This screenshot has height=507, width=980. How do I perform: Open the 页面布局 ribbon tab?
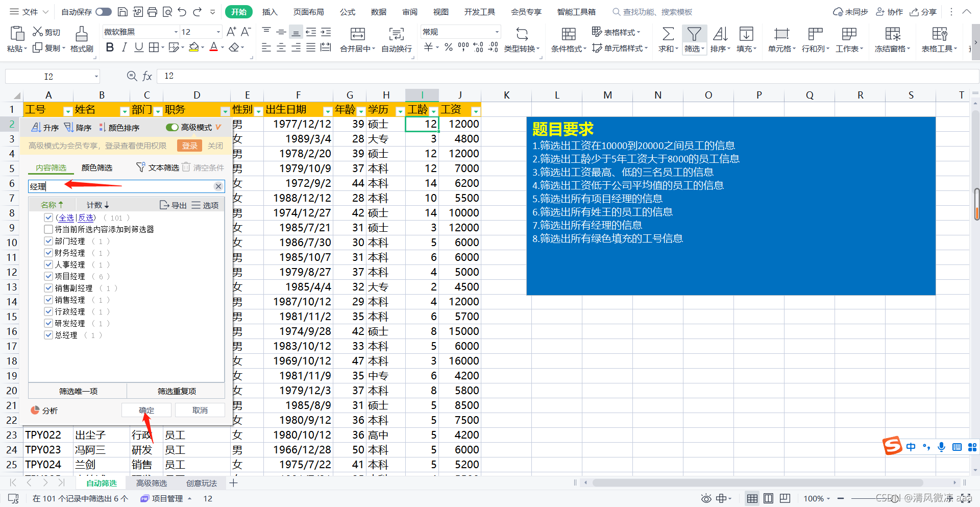point(309,12)
